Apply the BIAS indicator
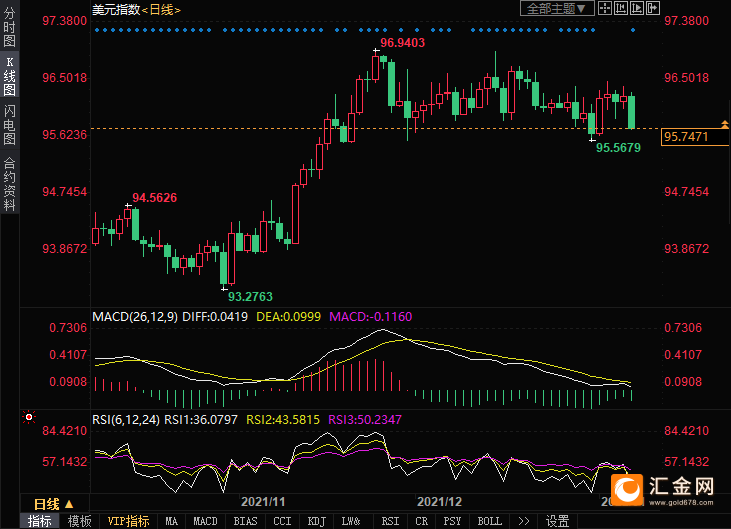This screenshot has width=731, height=529. 245,521
